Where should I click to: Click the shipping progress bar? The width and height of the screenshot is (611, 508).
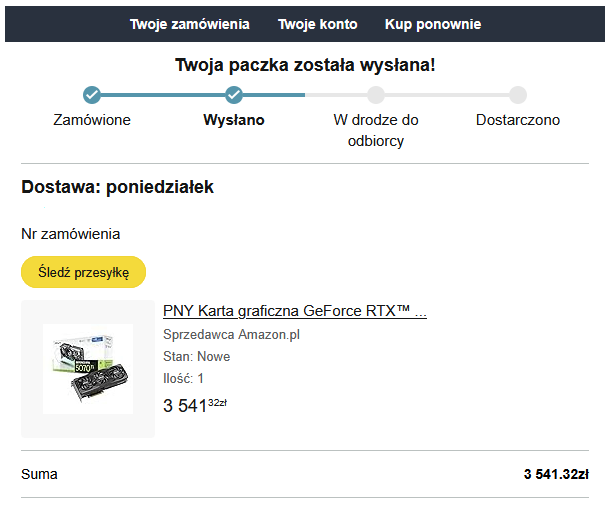(x=305, y=95)
